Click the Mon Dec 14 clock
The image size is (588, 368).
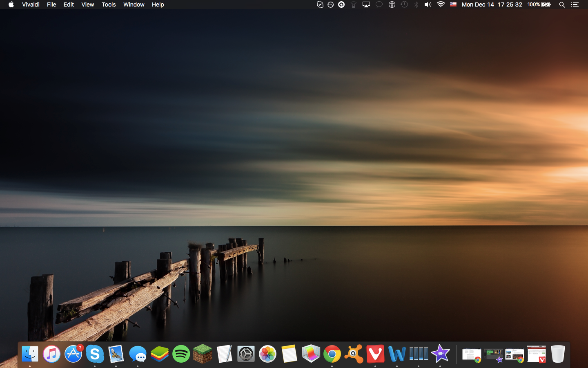pos(492,4)
